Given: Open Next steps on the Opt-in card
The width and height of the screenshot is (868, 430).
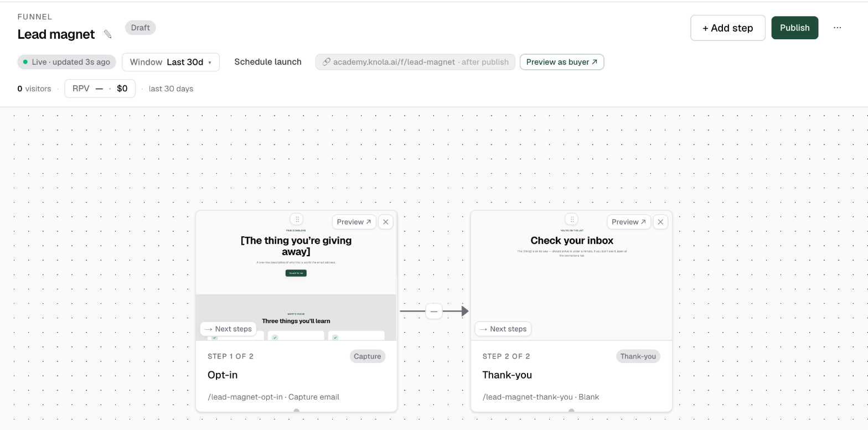Looking at the screenshot, I should tap(228, 329).
